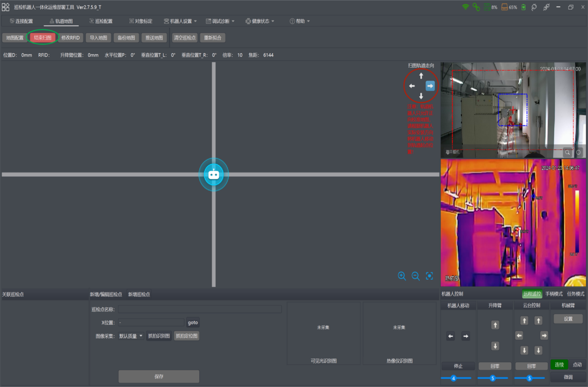Adjust the robot movement speed slider

(453, 378)
